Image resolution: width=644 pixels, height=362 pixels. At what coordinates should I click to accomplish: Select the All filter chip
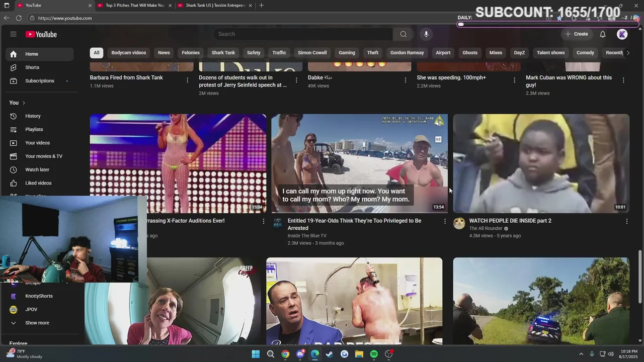97,53
